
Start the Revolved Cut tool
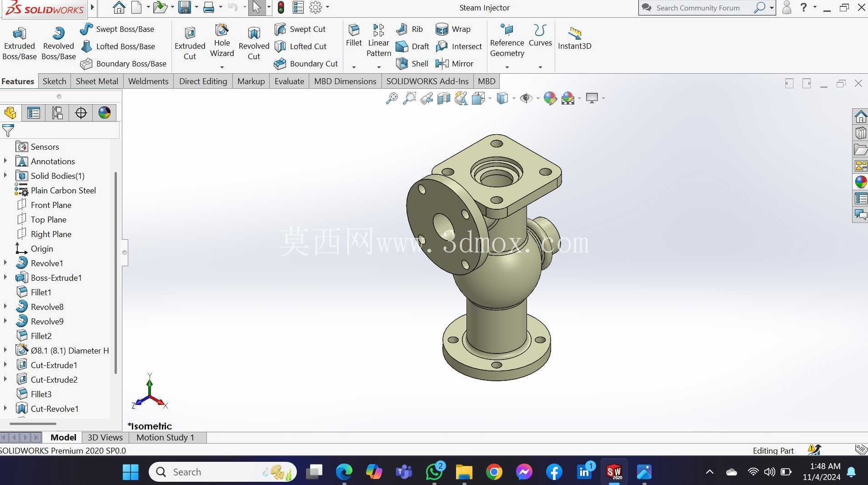(254, 44)
